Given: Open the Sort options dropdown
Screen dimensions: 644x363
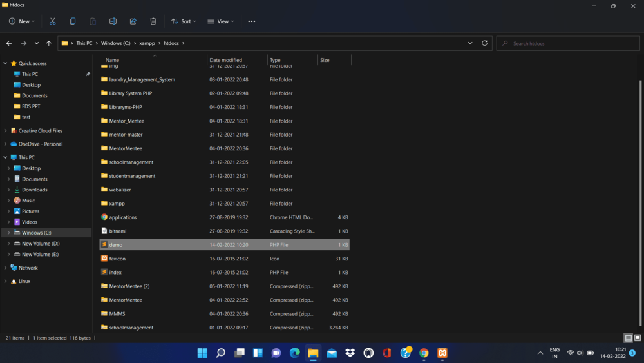Looking at the screenshot, I should coord(184,21).
